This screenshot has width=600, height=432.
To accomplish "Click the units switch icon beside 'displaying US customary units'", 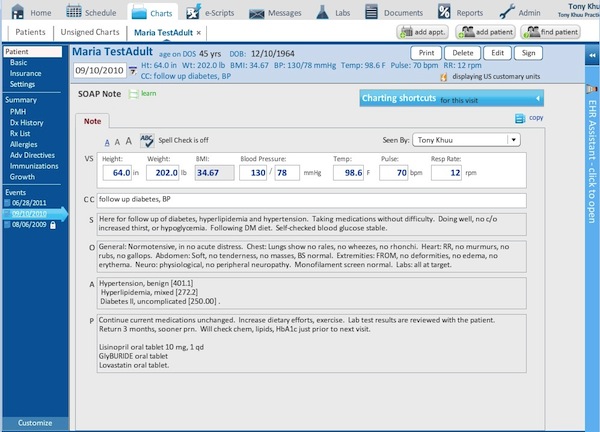I will point(443,77).
